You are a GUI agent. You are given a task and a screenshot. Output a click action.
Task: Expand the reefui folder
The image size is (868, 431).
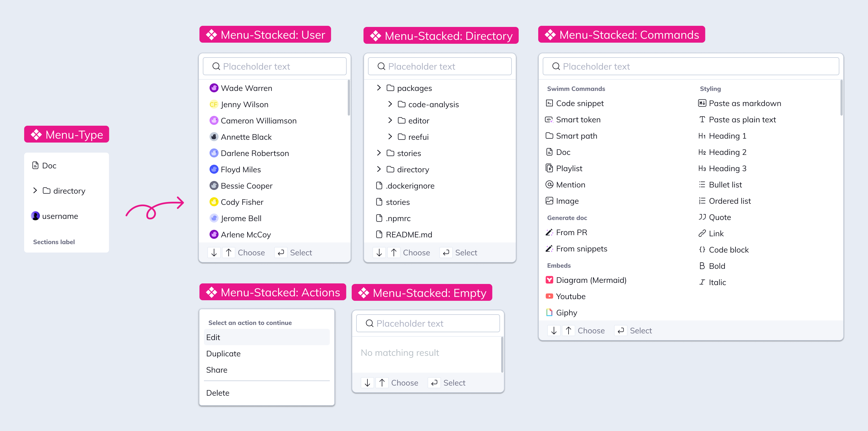point(390,137)
